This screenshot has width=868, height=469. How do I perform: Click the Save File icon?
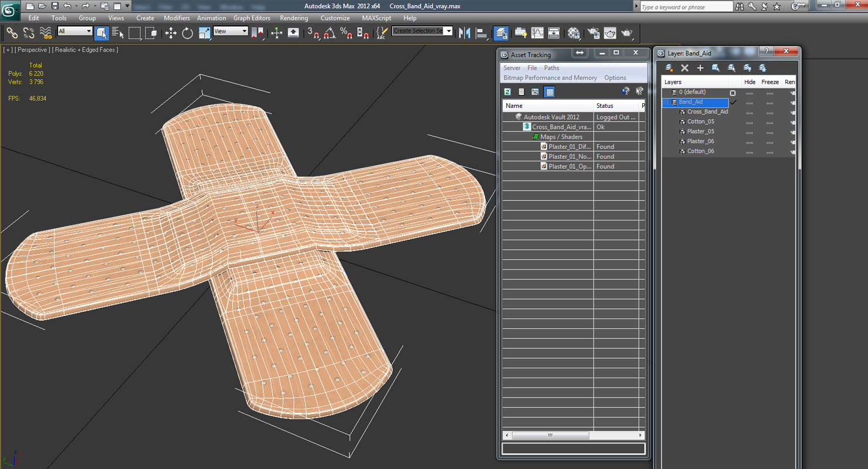click(55, 6)
